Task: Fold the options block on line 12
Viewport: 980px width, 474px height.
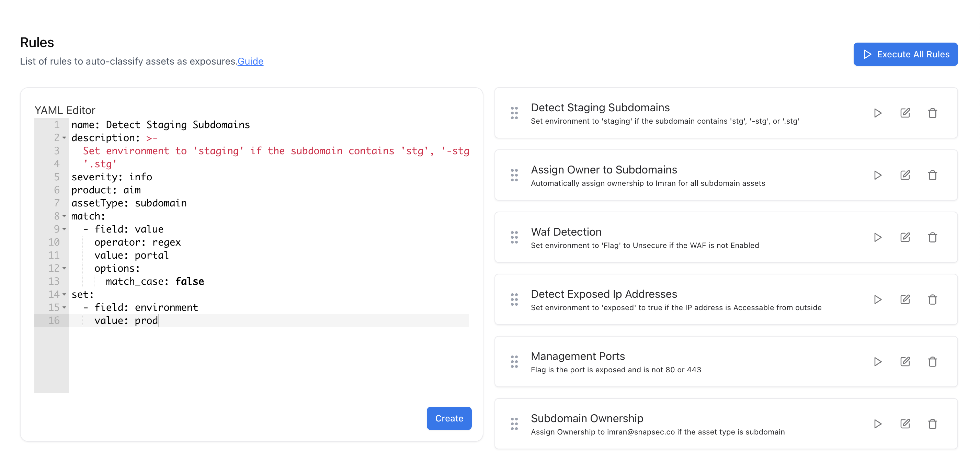Action: point(64,268)
